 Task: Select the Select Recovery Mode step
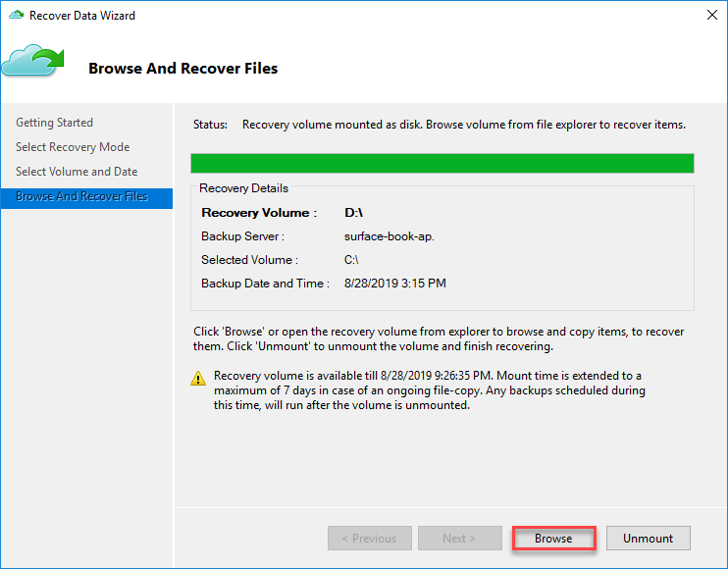pyautogui.click(x=73, y=147)
